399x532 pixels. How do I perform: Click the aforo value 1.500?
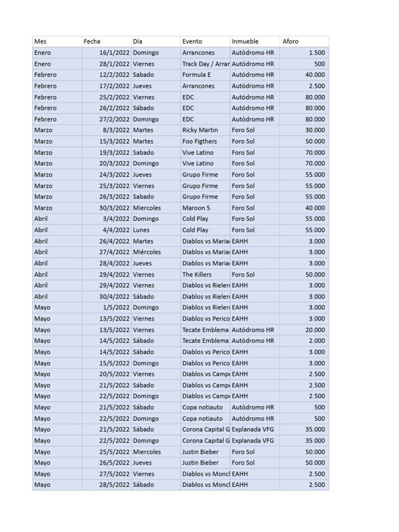click(x=304, y=52)
